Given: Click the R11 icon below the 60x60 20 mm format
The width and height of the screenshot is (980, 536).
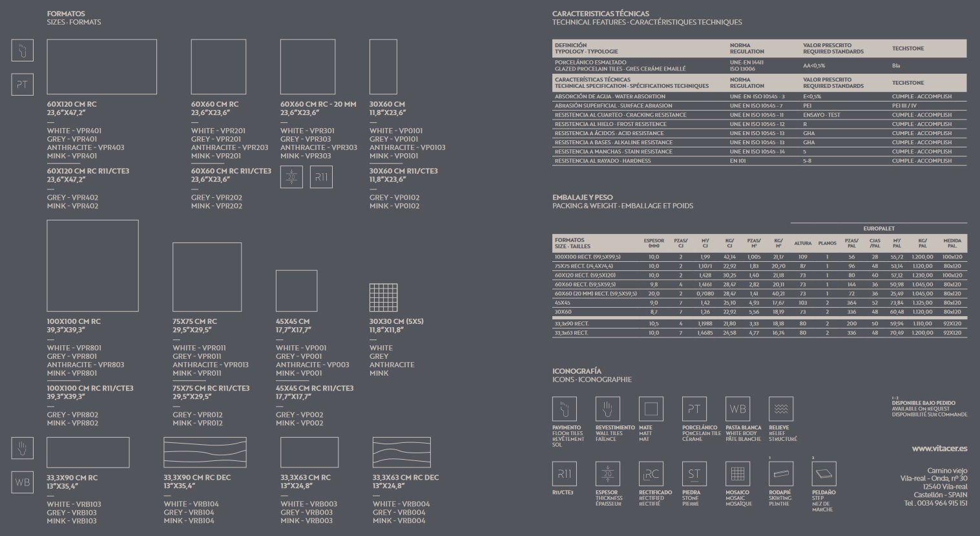Looking at the screenshot, I should (x=321, y=177).
